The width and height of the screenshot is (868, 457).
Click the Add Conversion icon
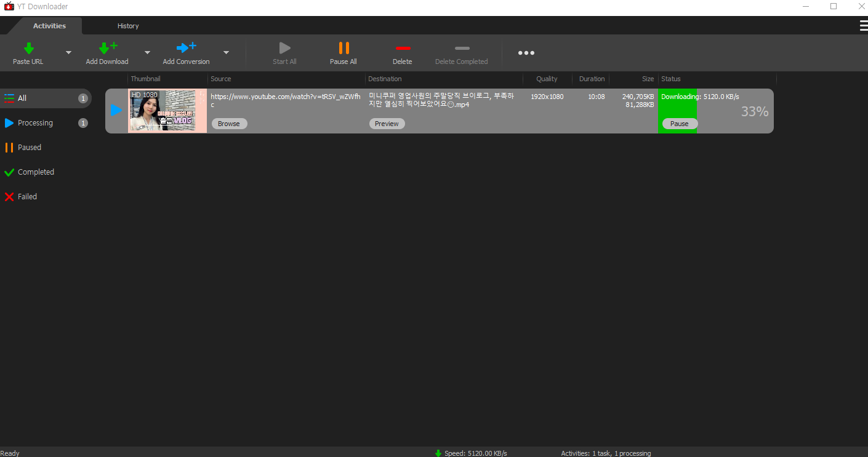click(186, 48)
